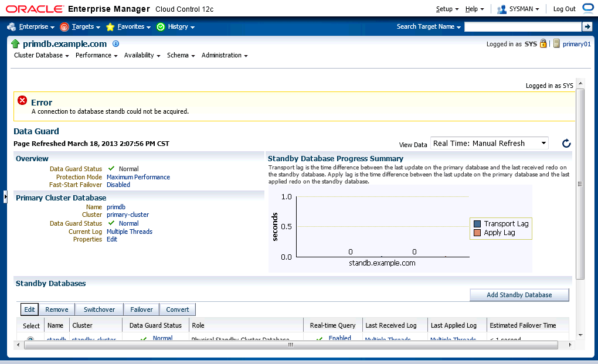The width and height of the screenshot is (598, 364).
Task: Open the Targets menu
Action: [x=86, y=27]
